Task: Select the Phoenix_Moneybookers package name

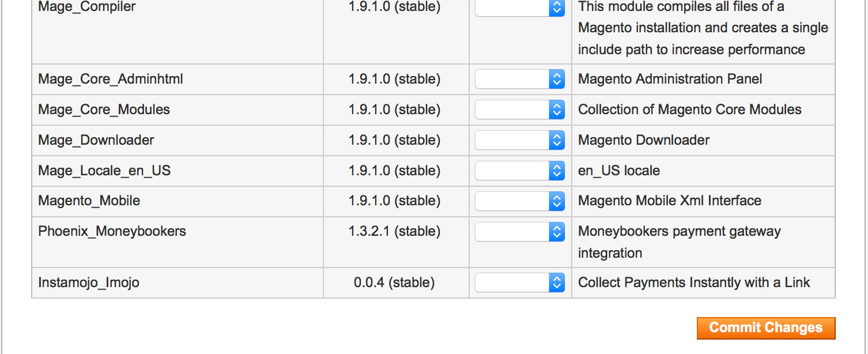Action: pyautogui.click(x=112, y=231)
